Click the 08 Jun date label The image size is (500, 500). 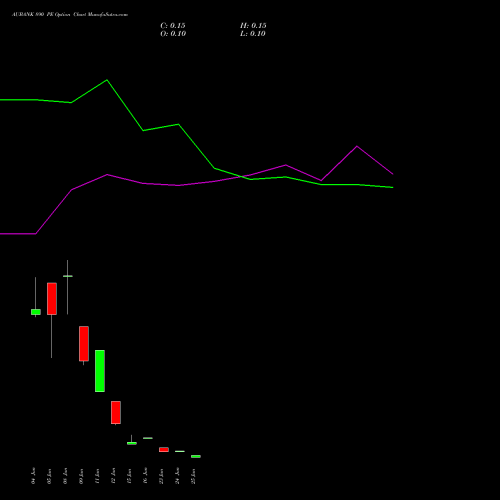click(x=65, y=476)
